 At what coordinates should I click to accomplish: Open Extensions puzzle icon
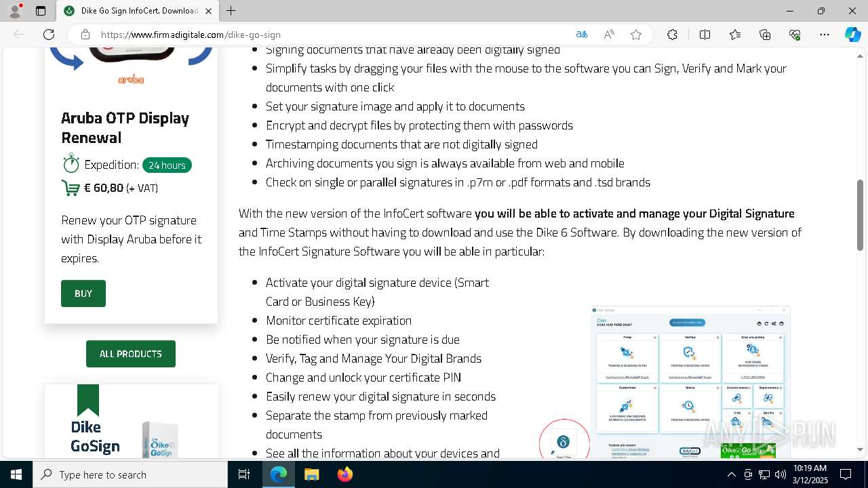[x=672, y=35]
